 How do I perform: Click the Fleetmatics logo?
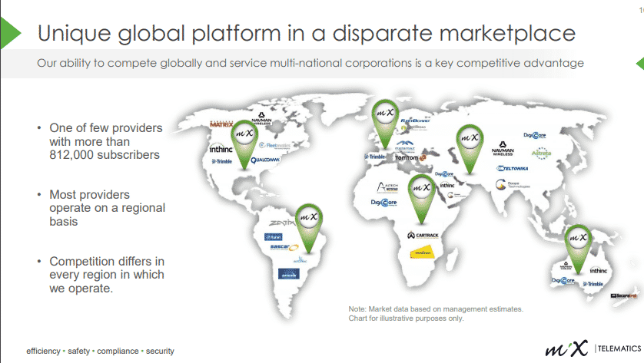pyautogui.click(x=274, y=145)
